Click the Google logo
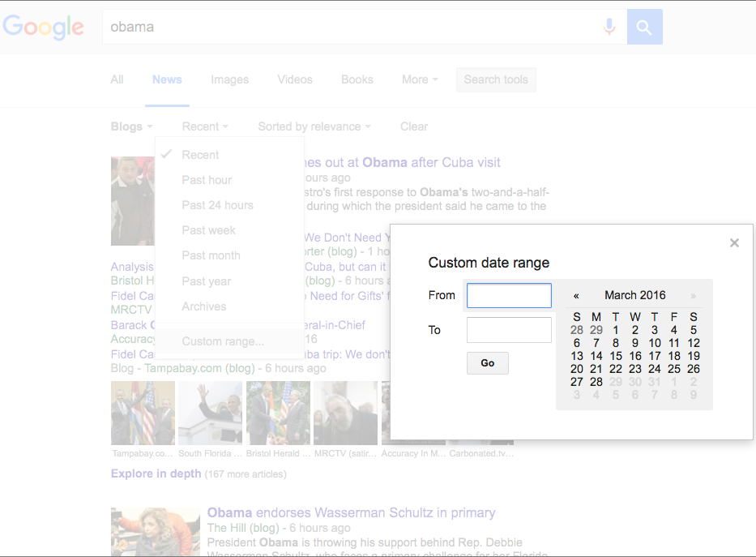Viewport: 756px width, 557px height. (x=44, y=27)
